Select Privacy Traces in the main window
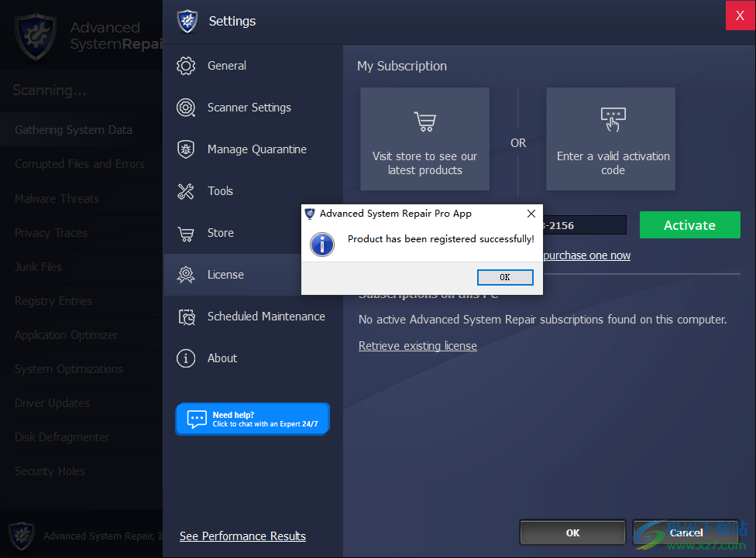This screenshot has width=756, height=558. click(81, 233)
